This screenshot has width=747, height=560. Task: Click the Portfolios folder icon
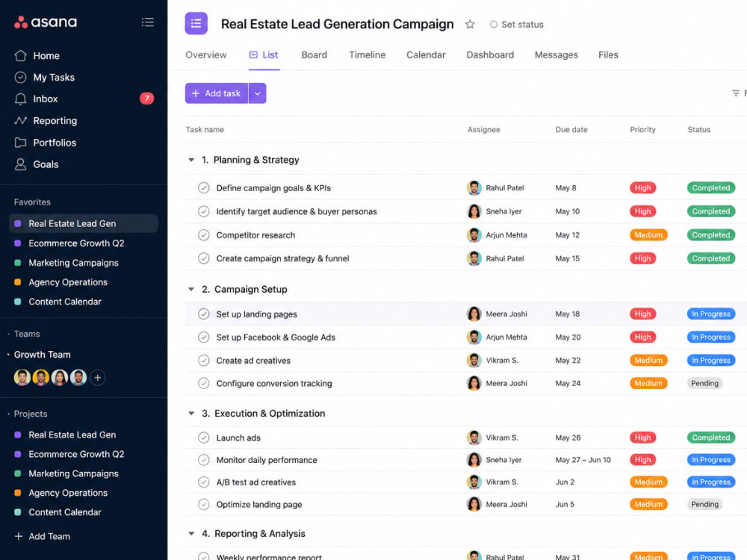tap(20, 143)
